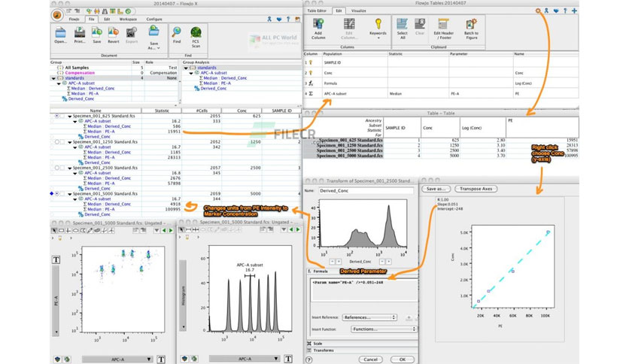Click the Find magnifier icon
Image resolution: width=629 pixels, height=364 pixels.
[x=177, y=33]
